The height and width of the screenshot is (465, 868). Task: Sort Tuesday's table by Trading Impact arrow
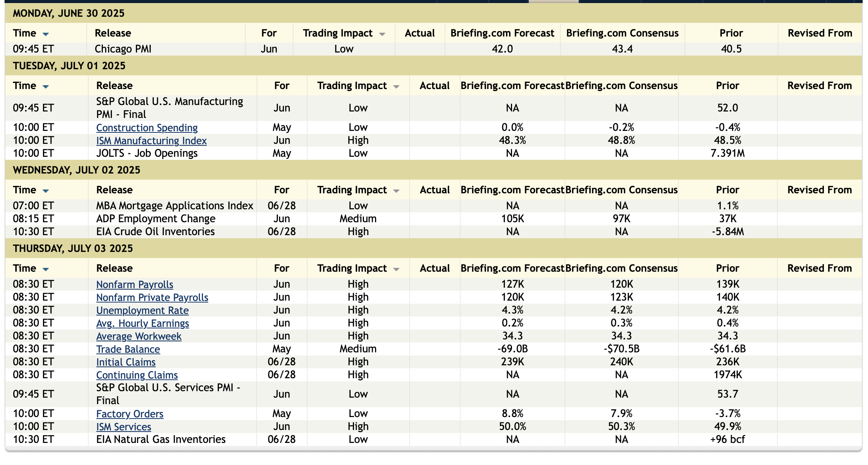[396, 87]
